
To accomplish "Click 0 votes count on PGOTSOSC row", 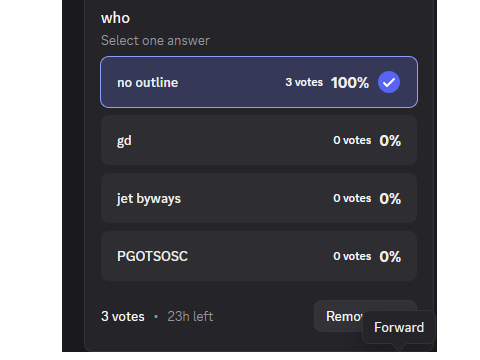I will click(352, 256).
